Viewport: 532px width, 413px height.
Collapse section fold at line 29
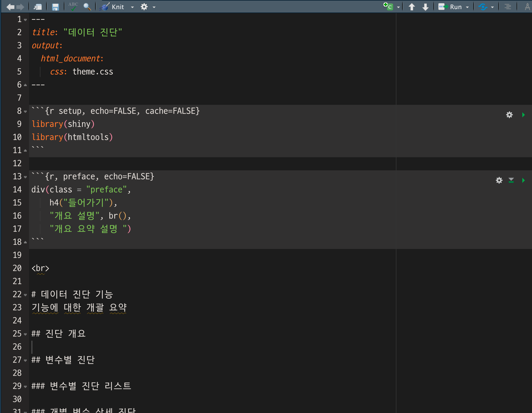(x=25, y=387)
